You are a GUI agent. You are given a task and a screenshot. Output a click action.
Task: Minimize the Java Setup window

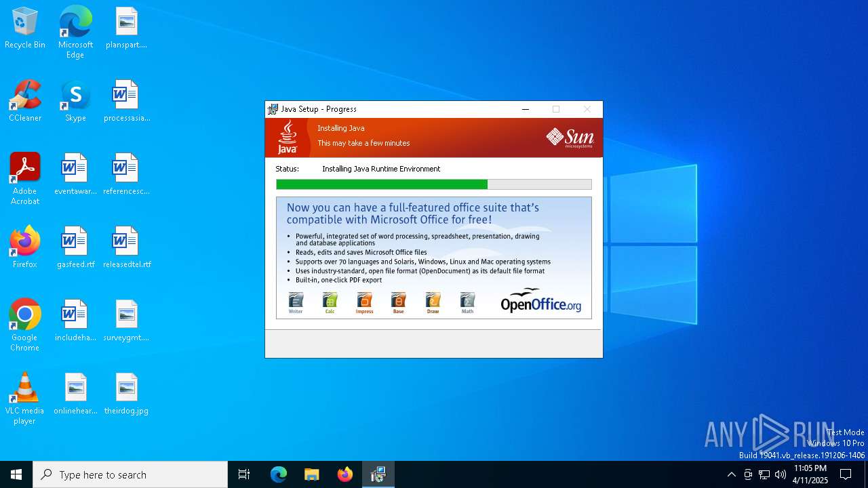pos(525,109)
